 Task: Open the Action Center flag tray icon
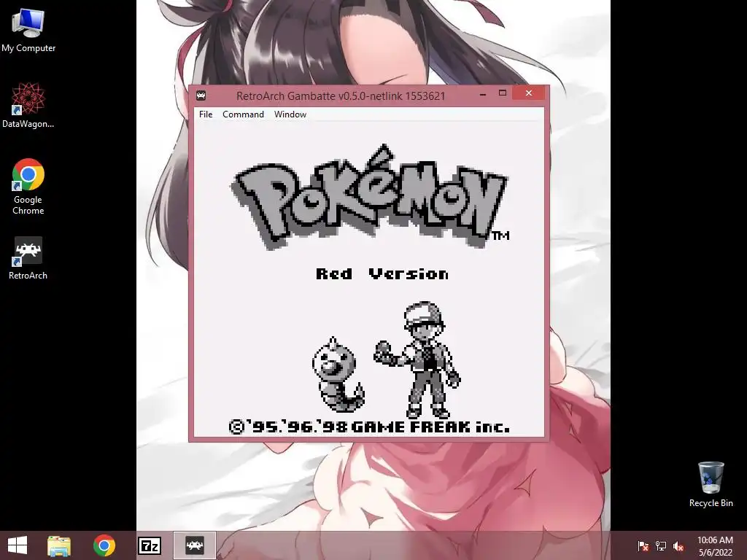pyautogui.click(x=643, y=545)
